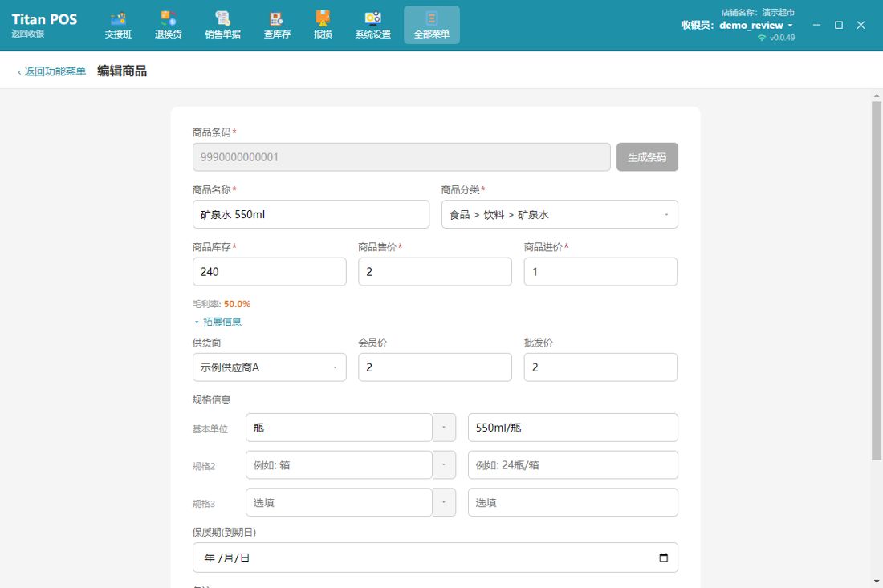Open the 基本单位 unit dropdown arrow
This screenshot has width=883, height=588.
(444, 428)
